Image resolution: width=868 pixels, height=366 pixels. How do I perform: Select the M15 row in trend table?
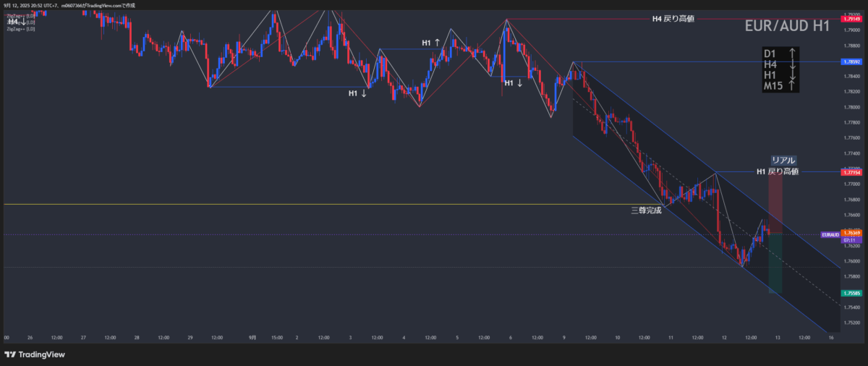[780, 86]
